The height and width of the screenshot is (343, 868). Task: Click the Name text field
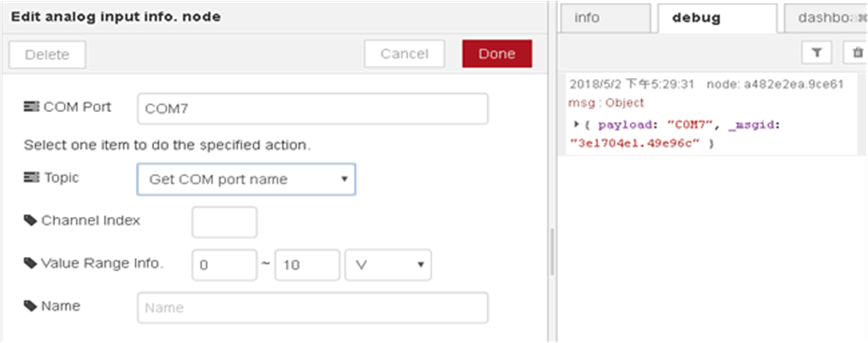[313, 308]
